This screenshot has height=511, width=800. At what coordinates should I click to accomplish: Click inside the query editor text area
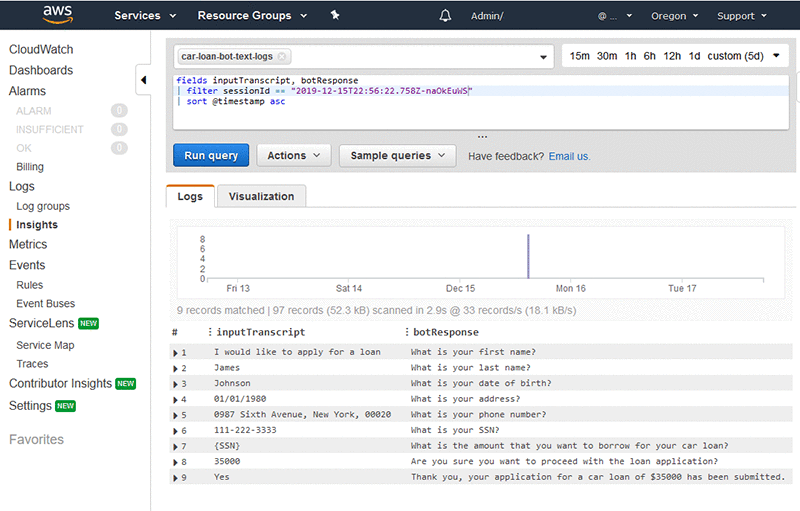480,115
